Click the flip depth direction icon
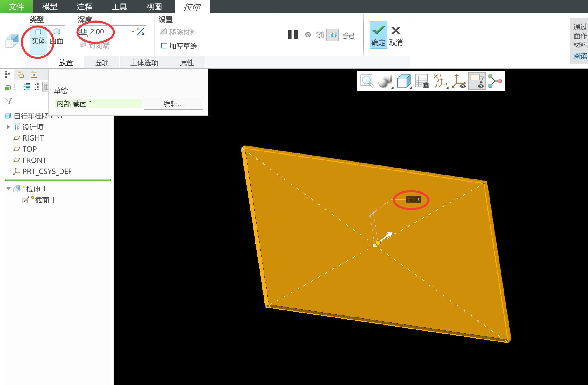This screenshot has height=385, width=588. pyautogui.click(x=141, y=32)
